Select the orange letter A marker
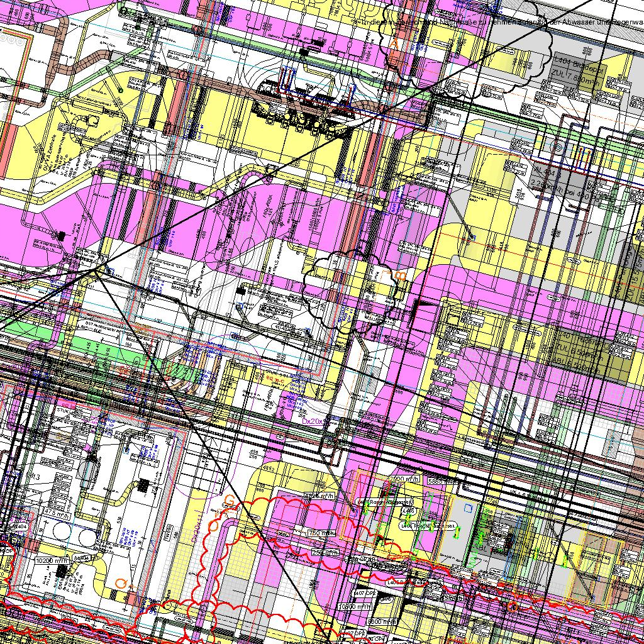This screenshot has width=644, height=644. tap(394, 43)
